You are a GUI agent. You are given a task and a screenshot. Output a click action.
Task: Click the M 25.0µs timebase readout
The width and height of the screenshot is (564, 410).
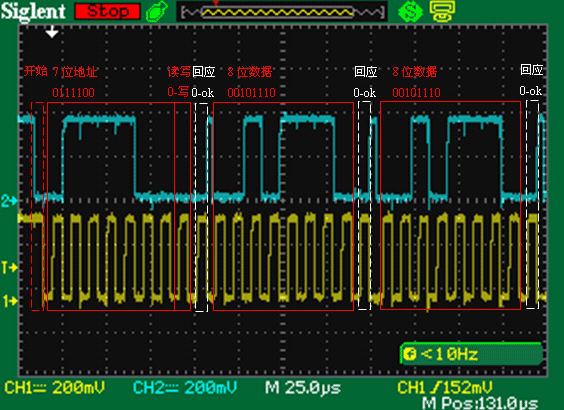coord(303,388)
